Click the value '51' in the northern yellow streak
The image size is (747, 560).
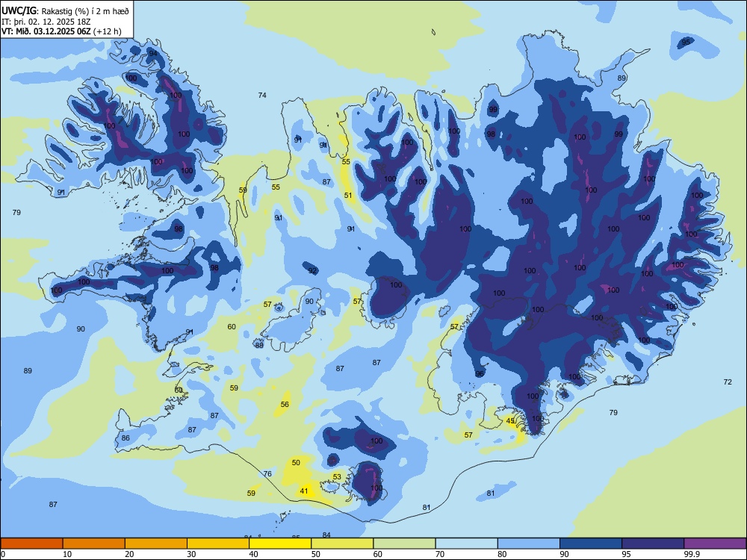pos(348,195)
